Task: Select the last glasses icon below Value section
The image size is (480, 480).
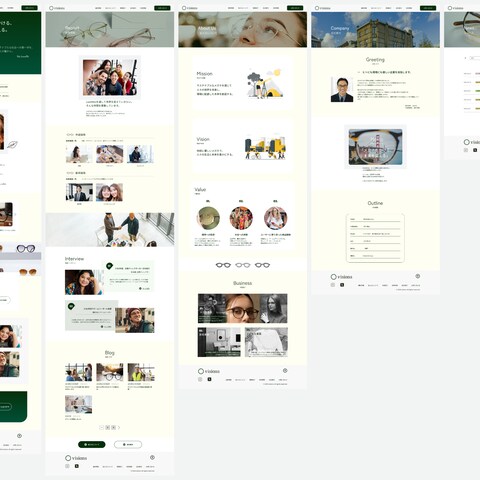Action: click(262, 265)
